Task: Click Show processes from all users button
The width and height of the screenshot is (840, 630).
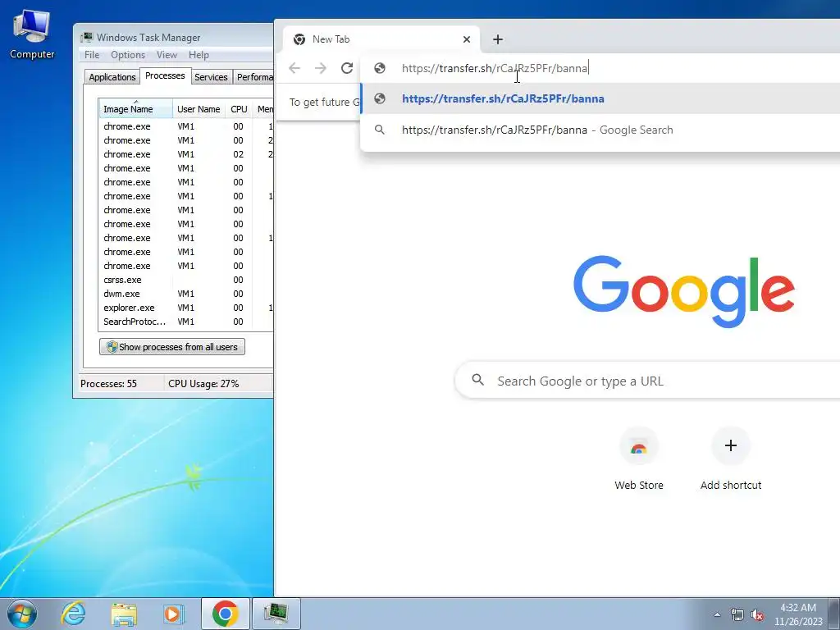Action: click(x=172, y=347)
